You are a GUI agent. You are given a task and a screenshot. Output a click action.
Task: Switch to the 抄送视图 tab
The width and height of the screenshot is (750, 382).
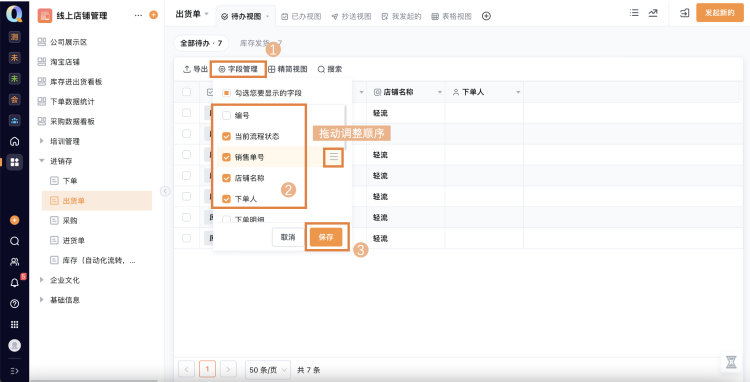(351, 16)
